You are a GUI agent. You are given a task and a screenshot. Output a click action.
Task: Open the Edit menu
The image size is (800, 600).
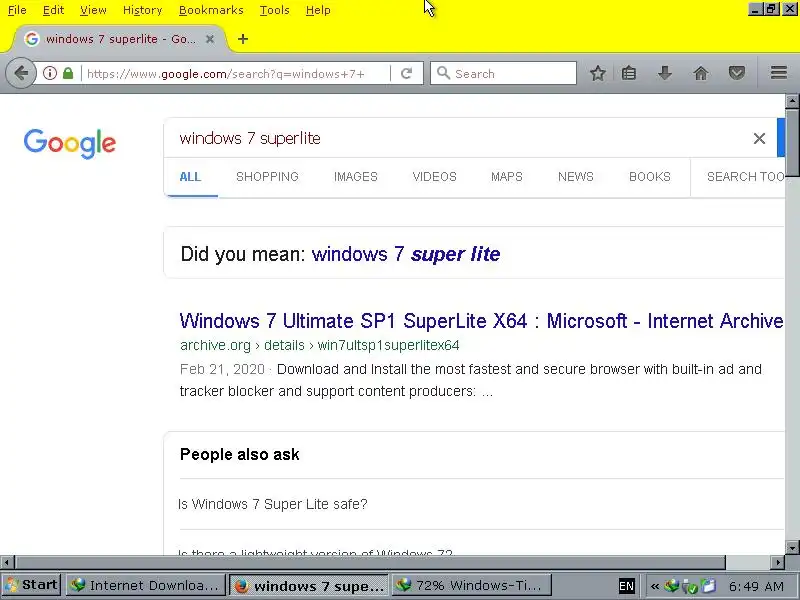[53, 10]
